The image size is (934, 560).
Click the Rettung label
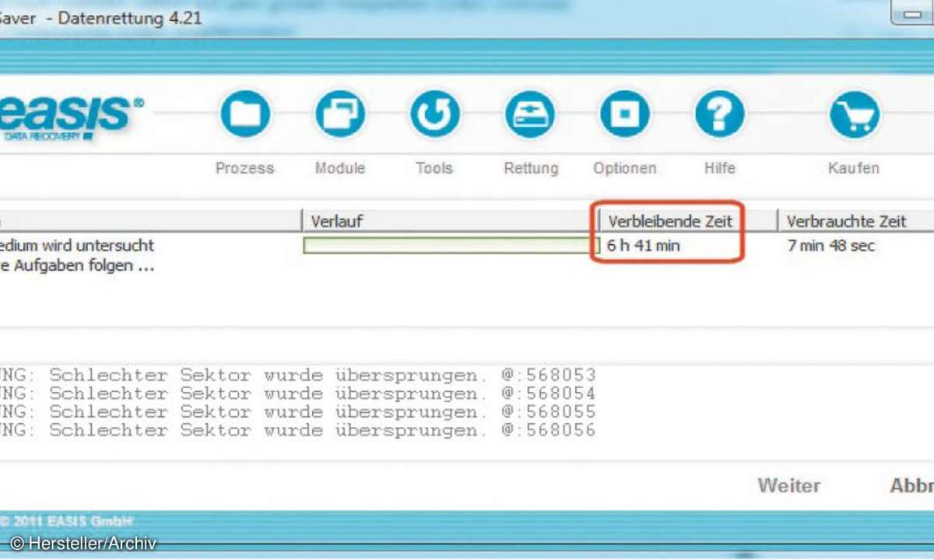531,168
